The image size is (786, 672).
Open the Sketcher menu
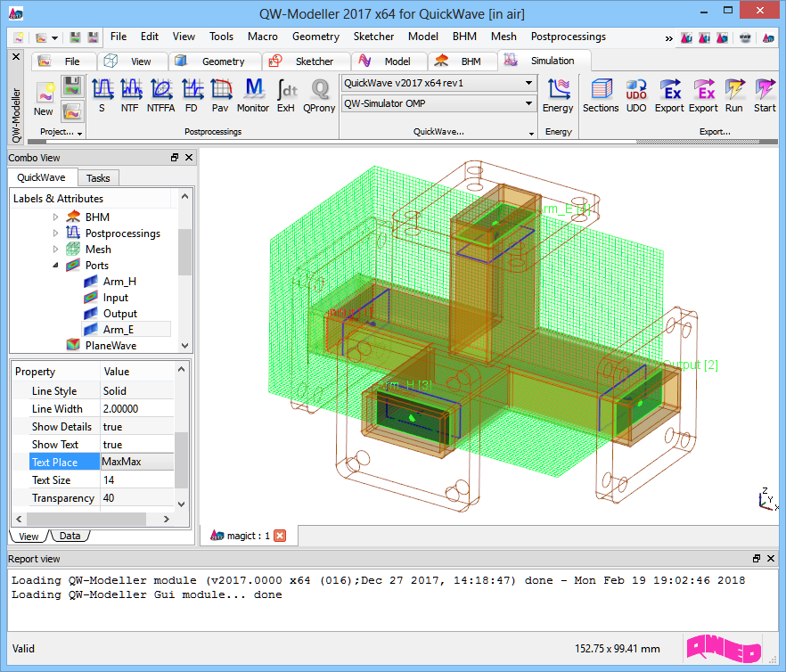373,37
